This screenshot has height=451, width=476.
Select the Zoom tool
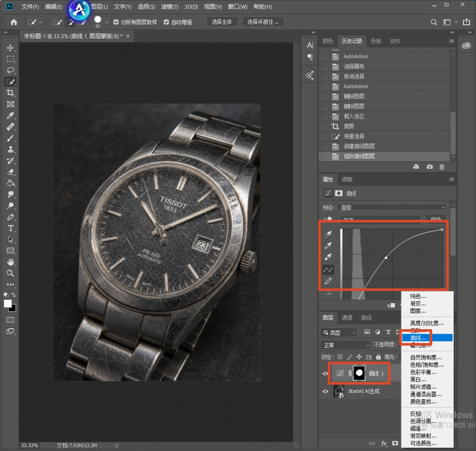[10, 273]
